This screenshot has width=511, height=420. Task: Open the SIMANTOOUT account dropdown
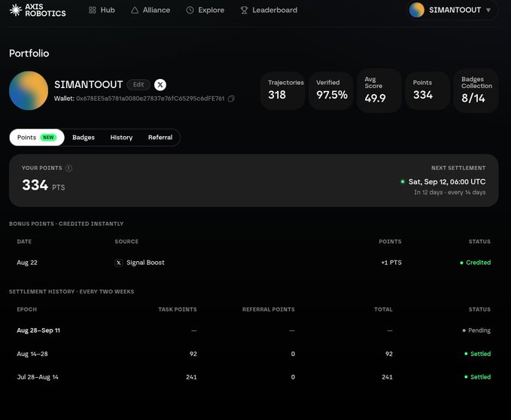(452, 10)
